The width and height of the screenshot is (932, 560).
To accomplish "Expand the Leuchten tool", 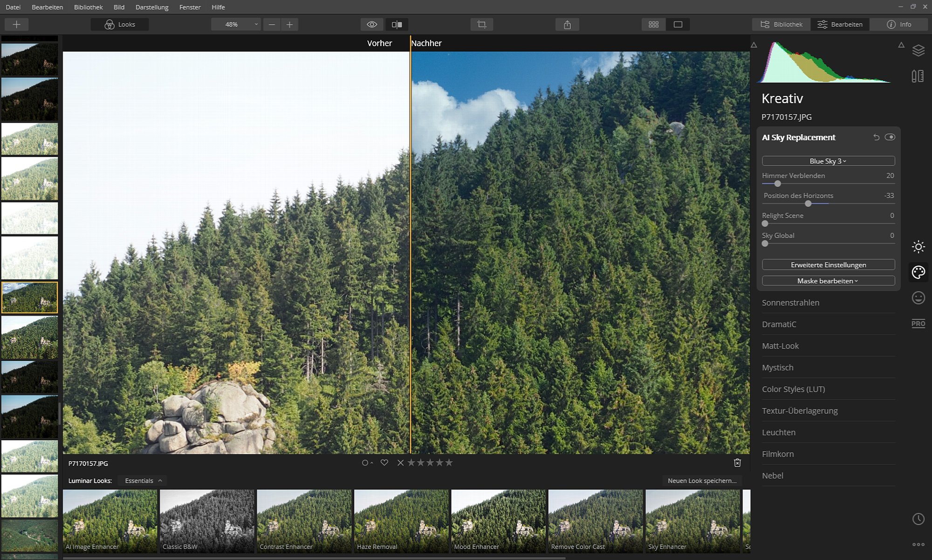I will (828, 432).
